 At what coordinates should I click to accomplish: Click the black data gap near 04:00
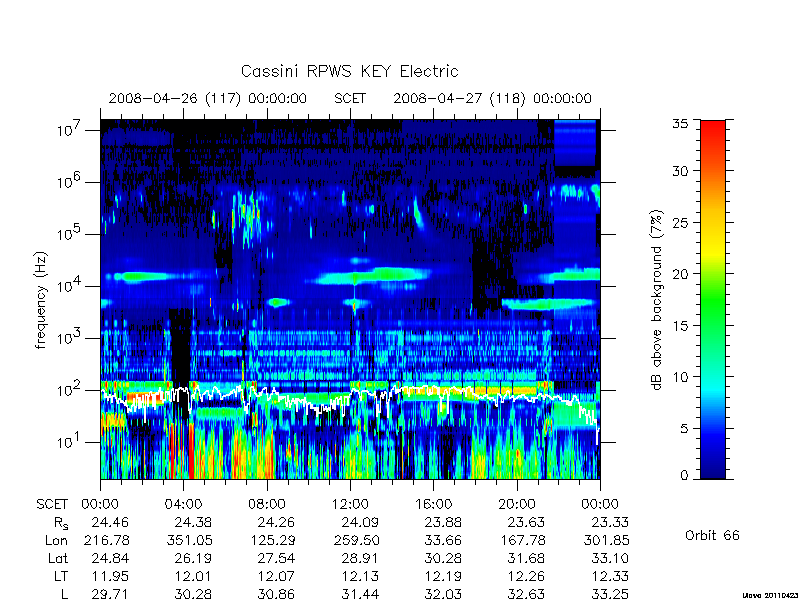(x=181, y=348)
